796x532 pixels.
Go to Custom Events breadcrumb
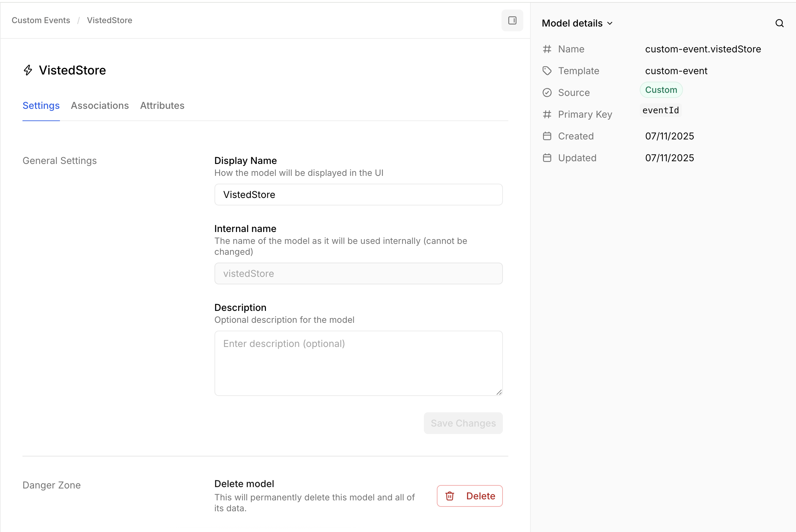[x=41, y=20]
